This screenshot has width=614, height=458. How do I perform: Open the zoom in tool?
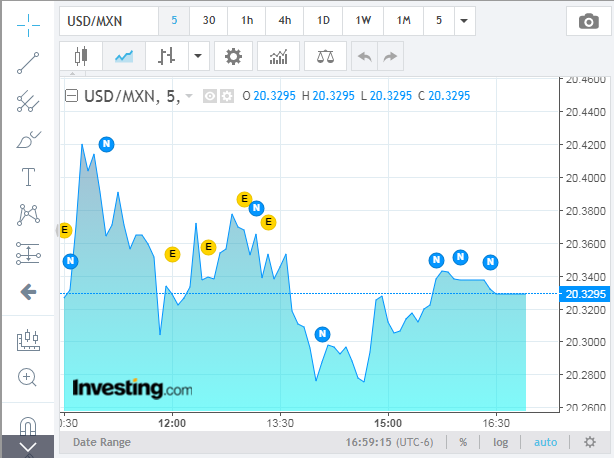28,377
